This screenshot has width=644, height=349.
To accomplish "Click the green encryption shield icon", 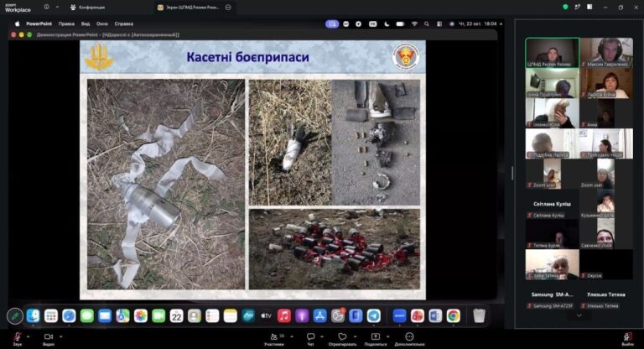I will coord(565,7).
